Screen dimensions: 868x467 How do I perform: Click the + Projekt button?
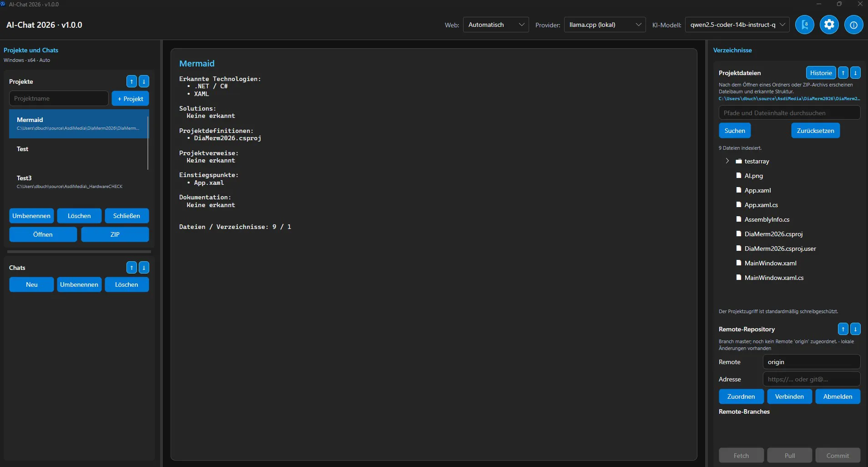click(x=130, y=98)
